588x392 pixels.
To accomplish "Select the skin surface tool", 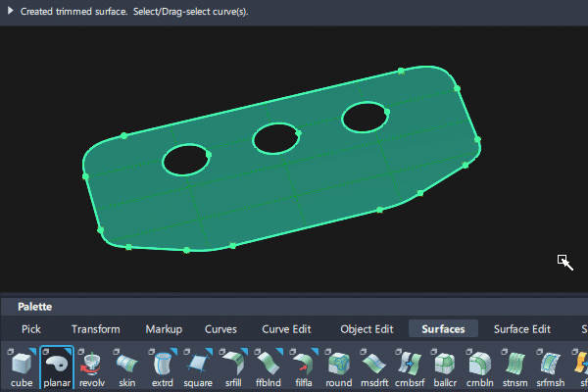I will click(127, 367).
